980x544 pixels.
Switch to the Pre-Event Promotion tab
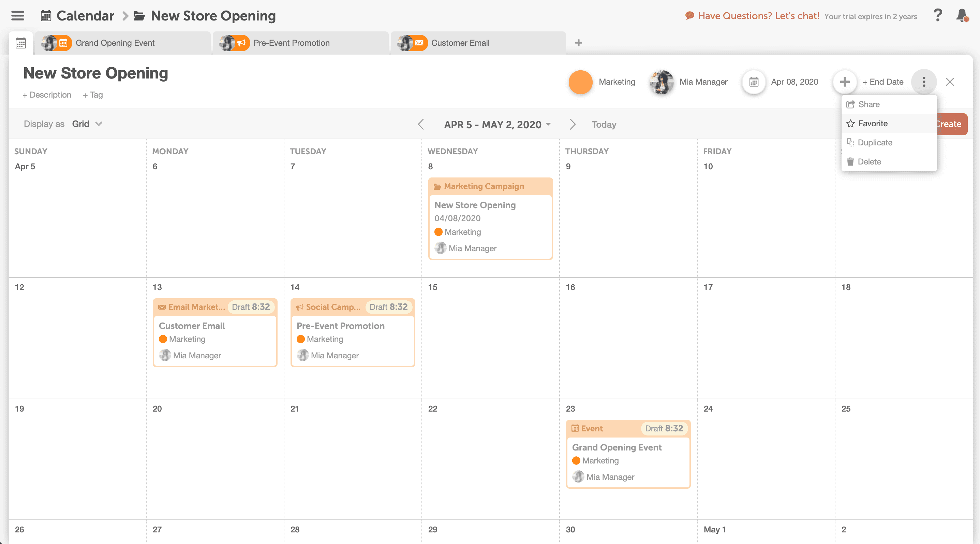(x=292, y=43)
